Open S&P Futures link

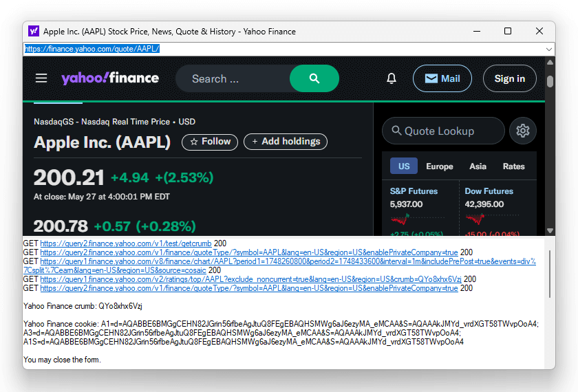click(414, 191)
